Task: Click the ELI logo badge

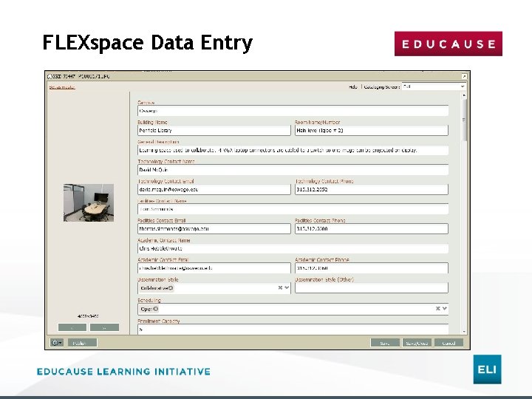Action: click(x=487, y=369)
